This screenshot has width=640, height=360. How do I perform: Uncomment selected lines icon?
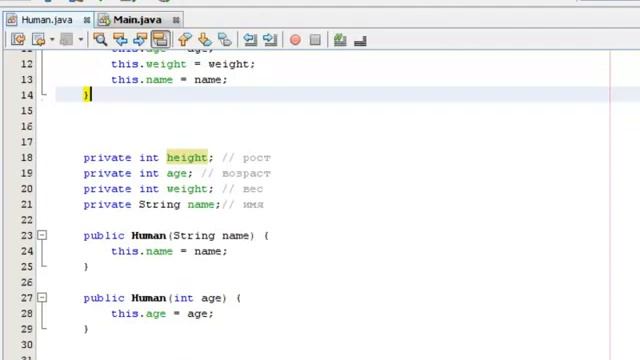point(360,40)
